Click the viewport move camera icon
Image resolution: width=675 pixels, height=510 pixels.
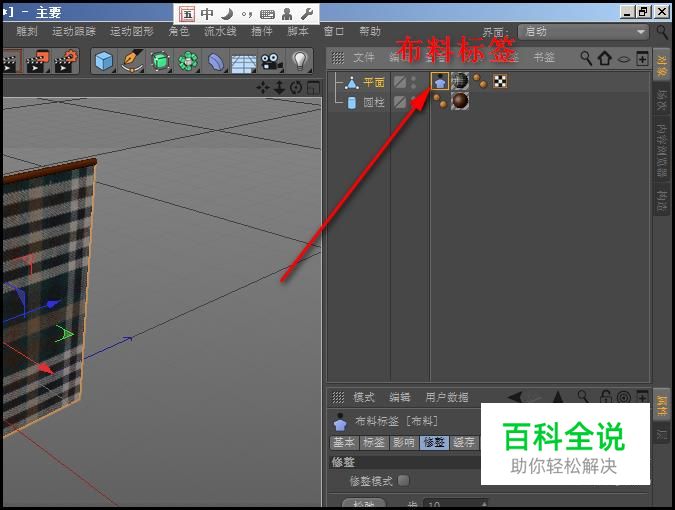point(263,88)
